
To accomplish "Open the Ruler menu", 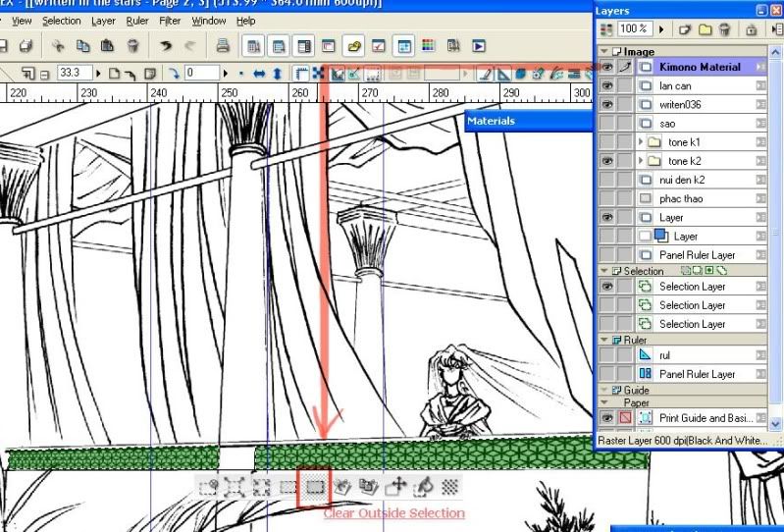I will (137, 21).
